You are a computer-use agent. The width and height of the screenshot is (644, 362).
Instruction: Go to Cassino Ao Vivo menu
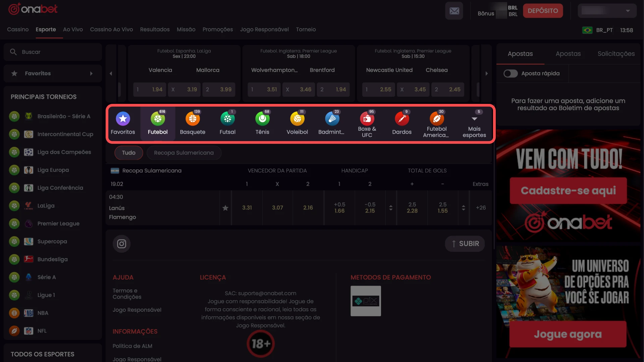pos(111,29)
